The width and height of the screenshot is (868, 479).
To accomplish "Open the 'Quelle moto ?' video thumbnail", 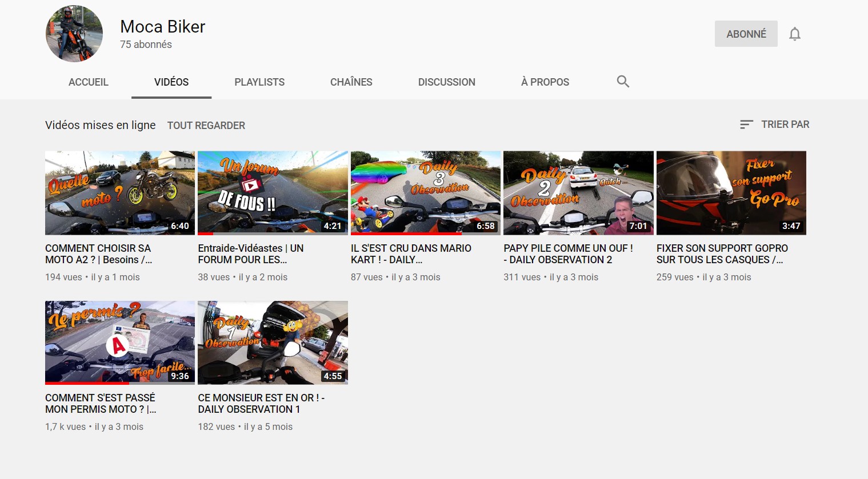I will (x=120, y=193).
